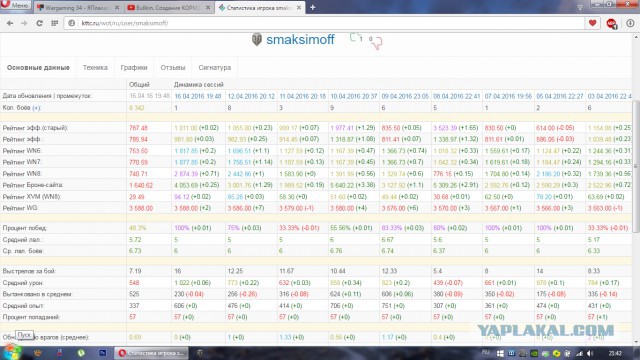Click the Средний опыт row label
The image size is (640, 360).
[23, 305]
